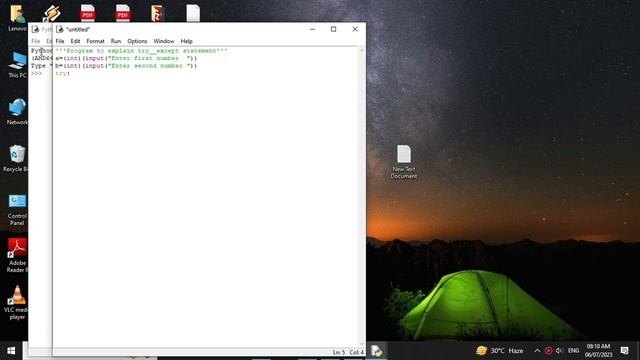
Task: Click the Python Shell window title icon
Action: tap(35, 29)
